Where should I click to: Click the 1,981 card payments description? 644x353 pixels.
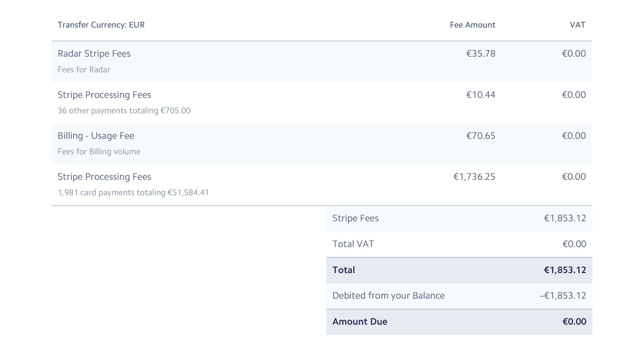point(133,192)
